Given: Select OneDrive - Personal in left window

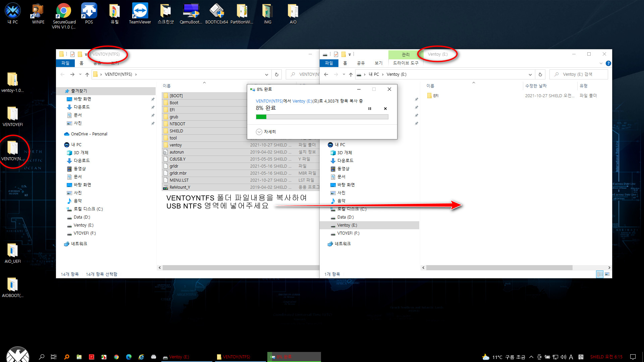Looking at the screenshot, I should click(x=89, y=134).
